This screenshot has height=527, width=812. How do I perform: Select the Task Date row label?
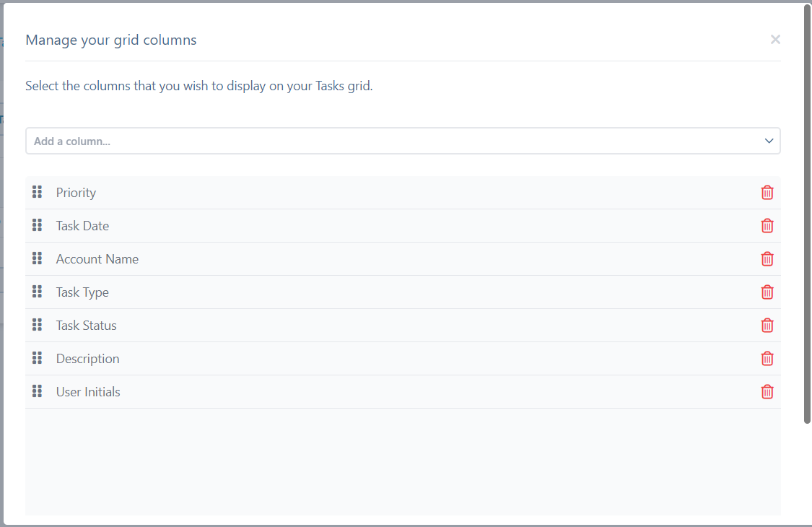pyautogui.click(x=82, y=226)
